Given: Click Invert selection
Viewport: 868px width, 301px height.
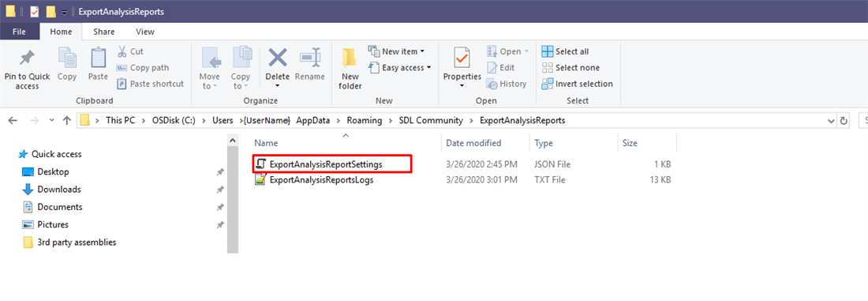Looking at the screenshot, I should coord(578,84).
